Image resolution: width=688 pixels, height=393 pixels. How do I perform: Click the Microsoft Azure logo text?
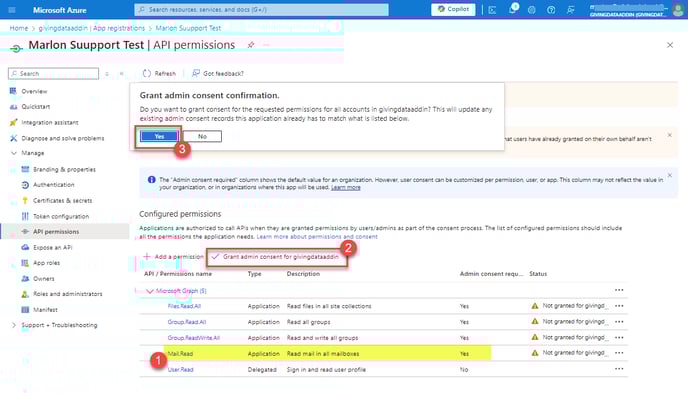[60, 10]
